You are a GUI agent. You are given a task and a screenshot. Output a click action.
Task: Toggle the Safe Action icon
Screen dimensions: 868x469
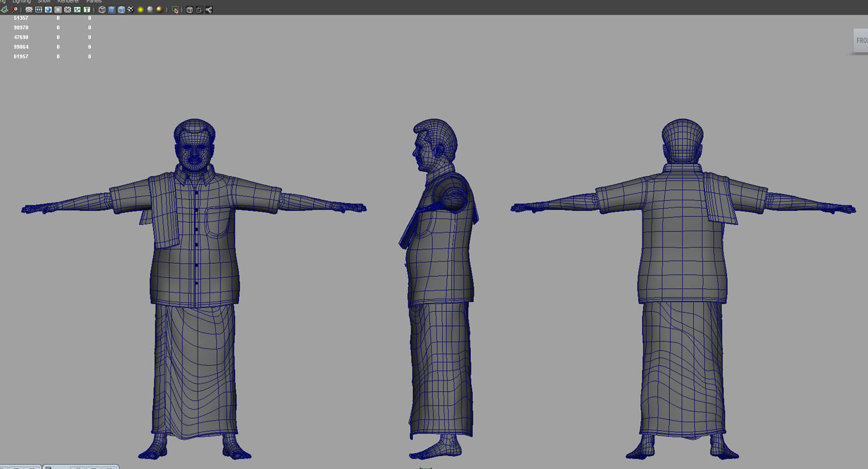click(x=77, y=9)
